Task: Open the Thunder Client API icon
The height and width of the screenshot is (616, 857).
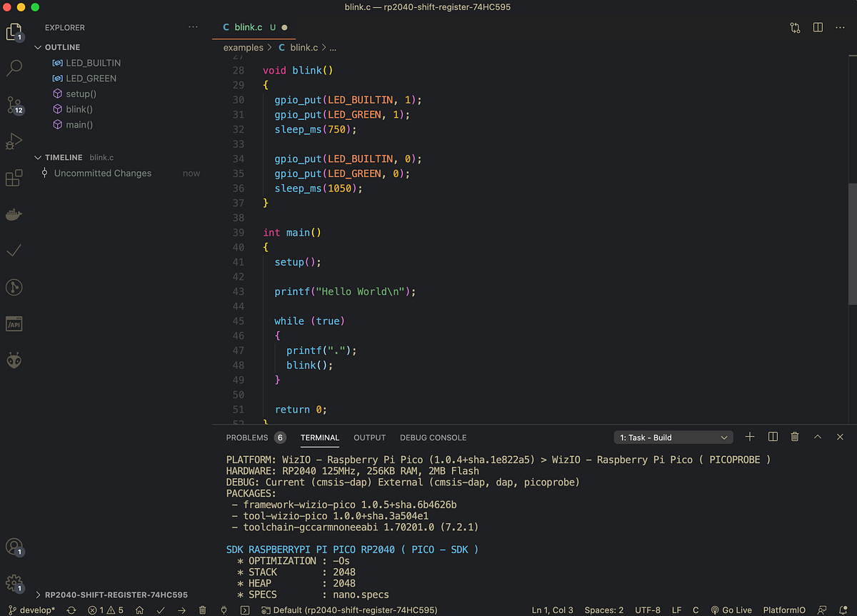Action: click(x=14, y=323)
